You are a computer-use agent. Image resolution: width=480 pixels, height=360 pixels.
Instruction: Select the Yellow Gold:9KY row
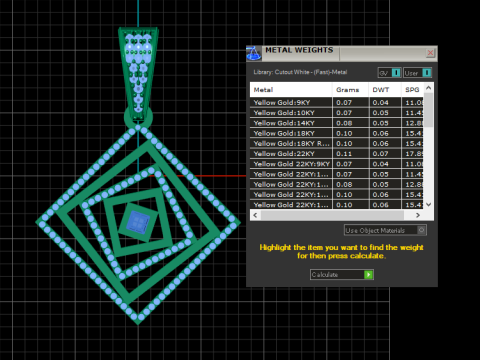coord(337,103)
